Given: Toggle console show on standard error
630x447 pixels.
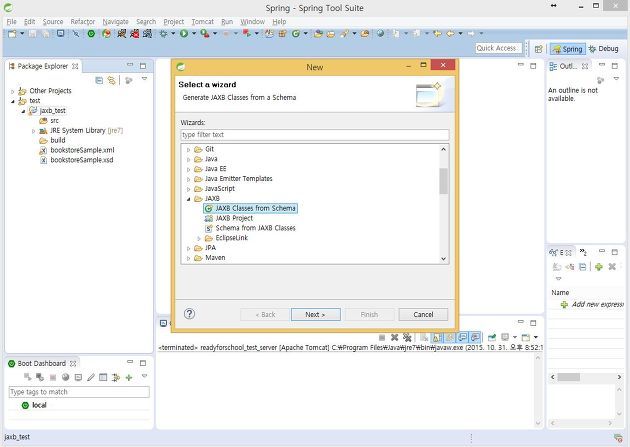Looking at the screenshot, I should coord(475,337).
